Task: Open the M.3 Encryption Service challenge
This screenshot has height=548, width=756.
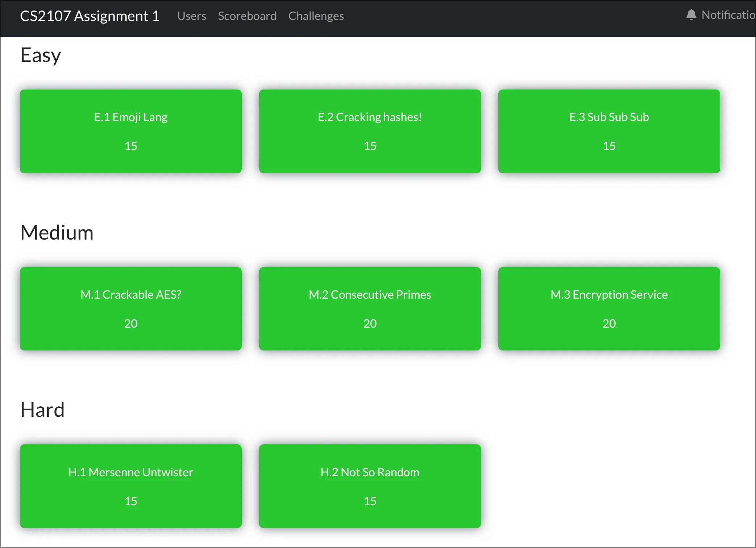Action: click(x=609, y=309)
